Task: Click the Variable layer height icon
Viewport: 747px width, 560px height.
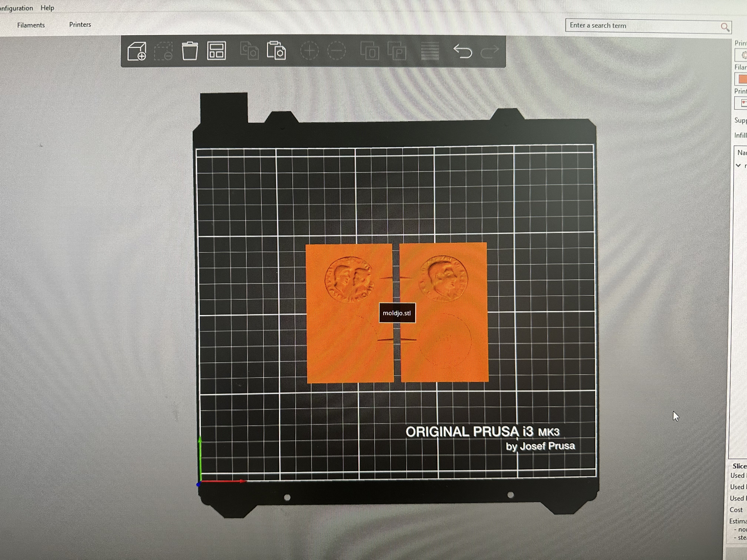Action: tap(430, 51)
